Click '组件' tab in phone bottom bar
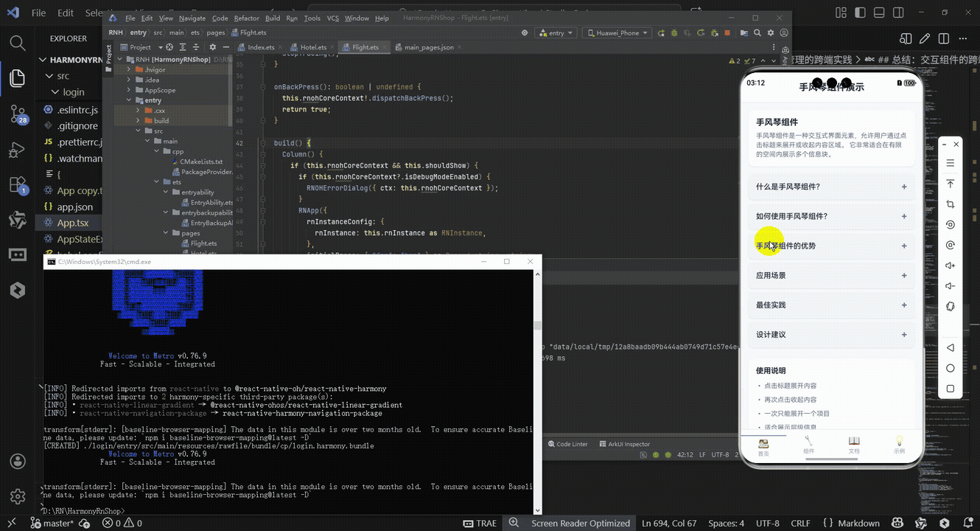Screen dimensions: 980x531 [808, 445]
